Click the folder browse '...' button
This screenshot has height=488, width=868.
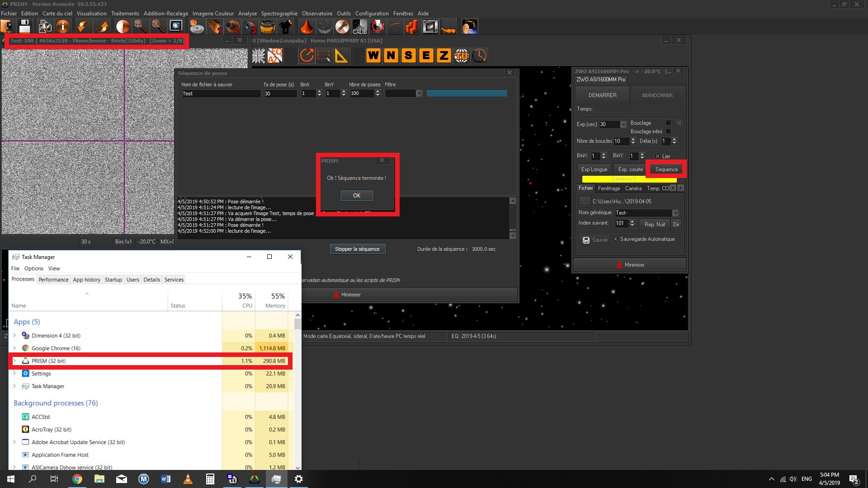(585, 202)
